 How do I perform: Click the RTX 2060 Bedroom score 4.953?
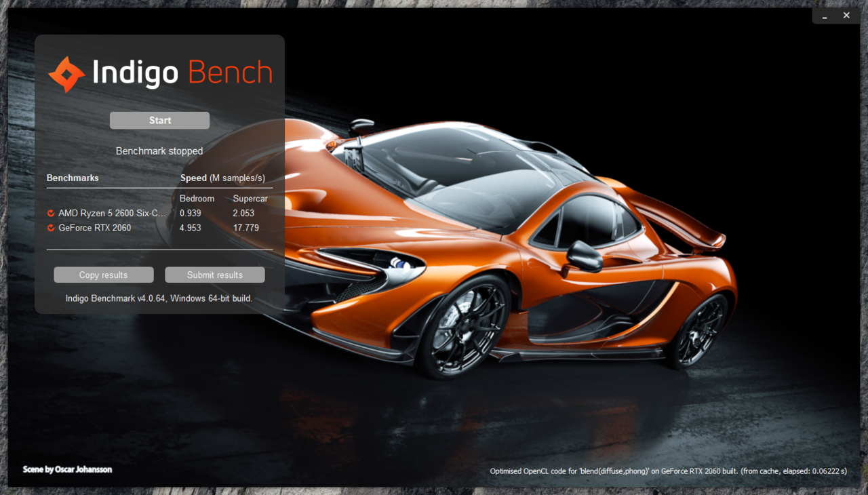pyautogui.click(x=191, y=228)
